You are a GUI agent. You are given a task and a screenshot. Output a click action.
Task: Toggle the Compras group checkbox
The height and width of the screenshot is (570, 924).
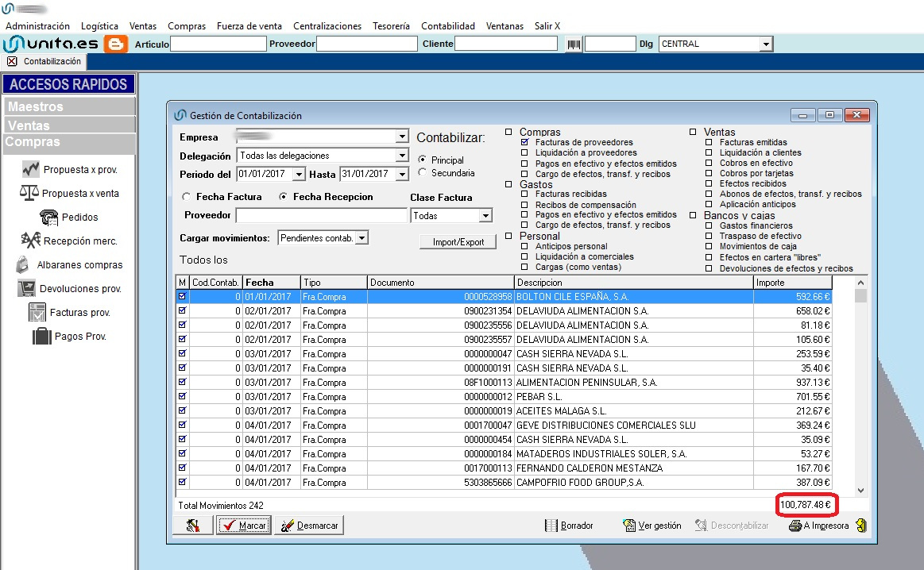pyautogui.click(x=508, y=133)
